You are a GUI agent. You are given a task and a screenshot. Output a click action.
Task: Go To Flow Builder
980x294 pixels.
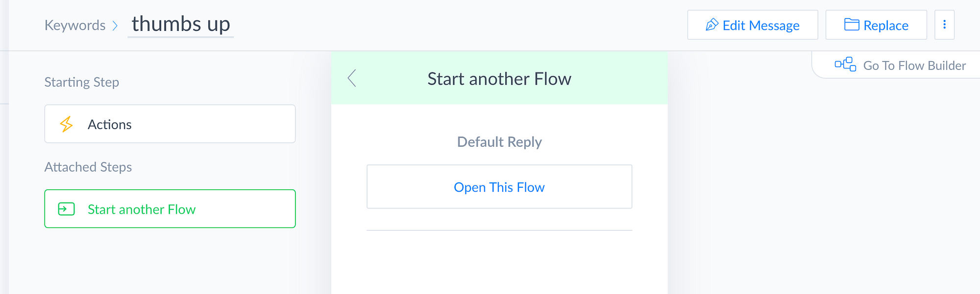900,65
